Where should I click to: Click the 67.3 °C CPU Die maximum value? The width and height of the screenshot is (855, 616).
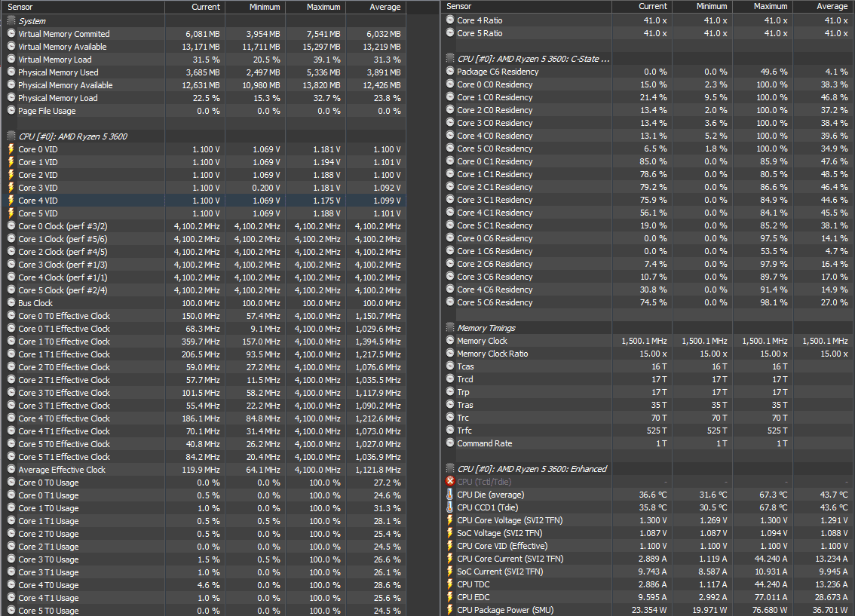pos(774,495)
